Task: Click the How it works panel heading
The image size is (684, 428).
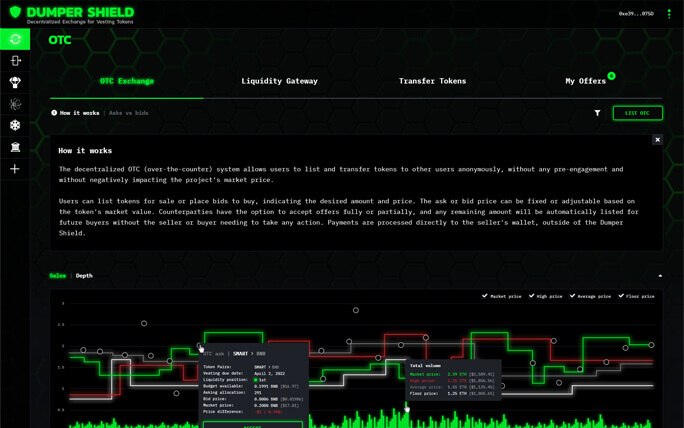Action: pyautogui.click(x=85, y=151)
